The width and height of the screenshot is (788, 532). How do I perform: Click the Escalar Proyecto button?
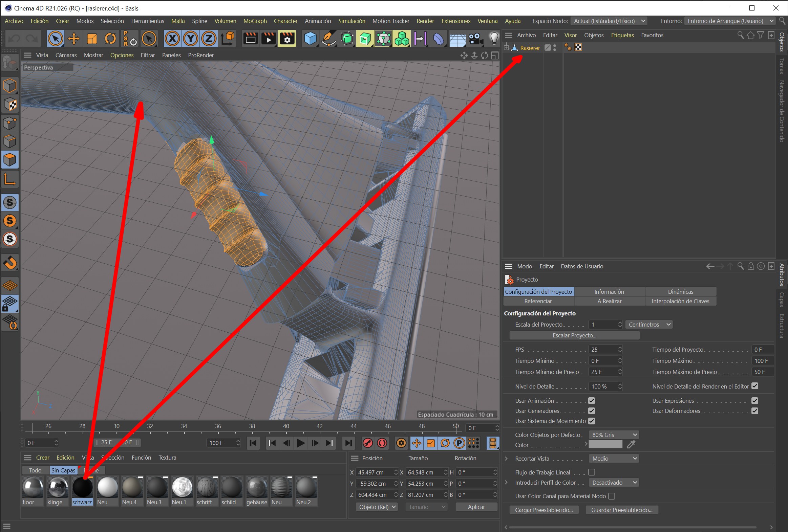574,335
